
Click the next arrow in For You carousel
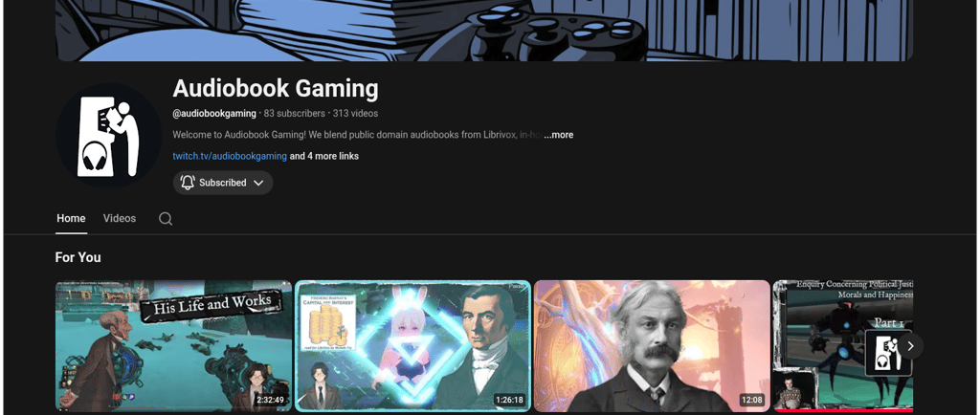911,346
